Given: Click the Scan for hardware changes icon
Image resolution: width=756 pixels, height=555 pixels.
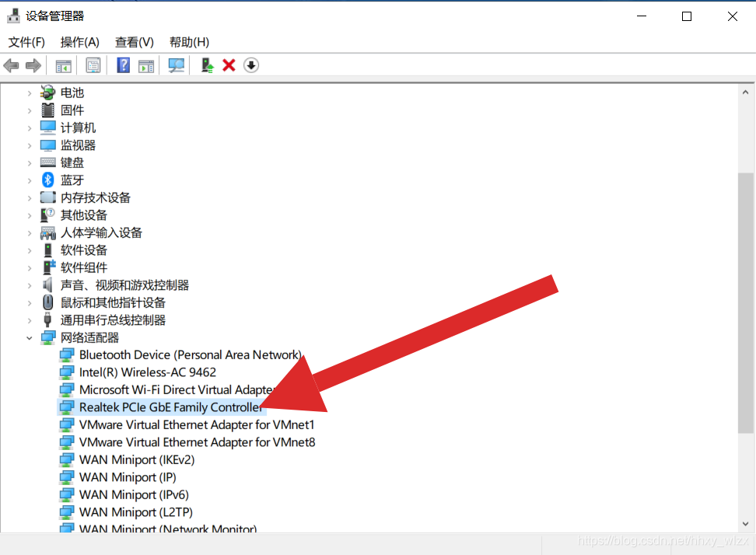Looking at the screenshot, I should coord(176,65).
